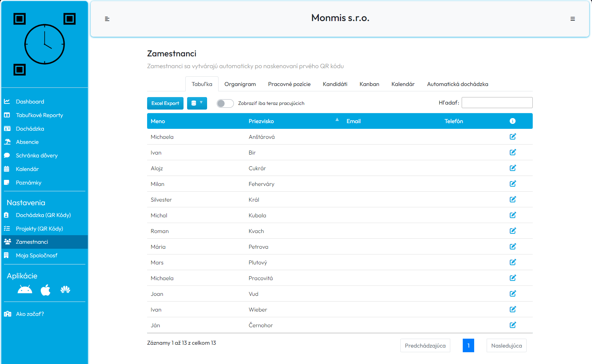
Task: Edit Ivan Wieber row
Action: [x=513, y=309]
